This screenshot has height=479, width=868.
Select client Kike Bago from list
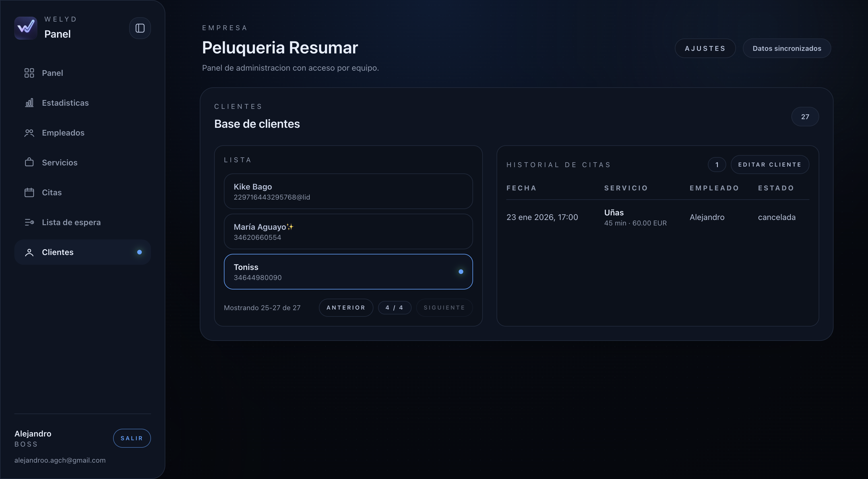point(348,192)
